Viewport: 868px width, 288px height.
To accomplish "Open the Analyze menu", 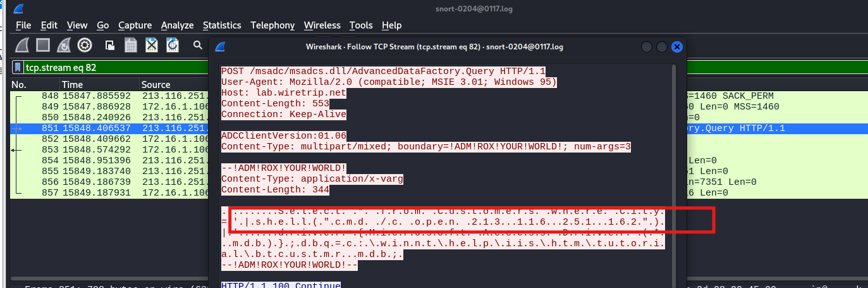I will pos(178,25).
